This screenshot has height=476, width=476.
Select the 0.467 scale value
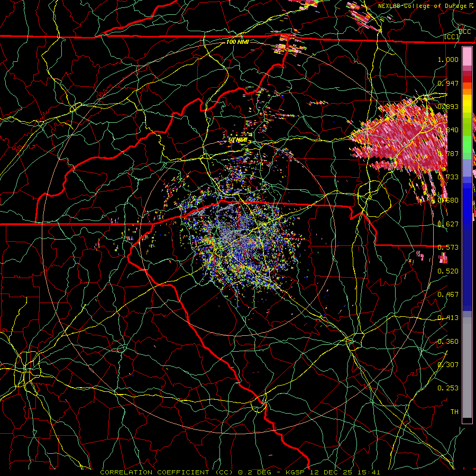point(448,295)
